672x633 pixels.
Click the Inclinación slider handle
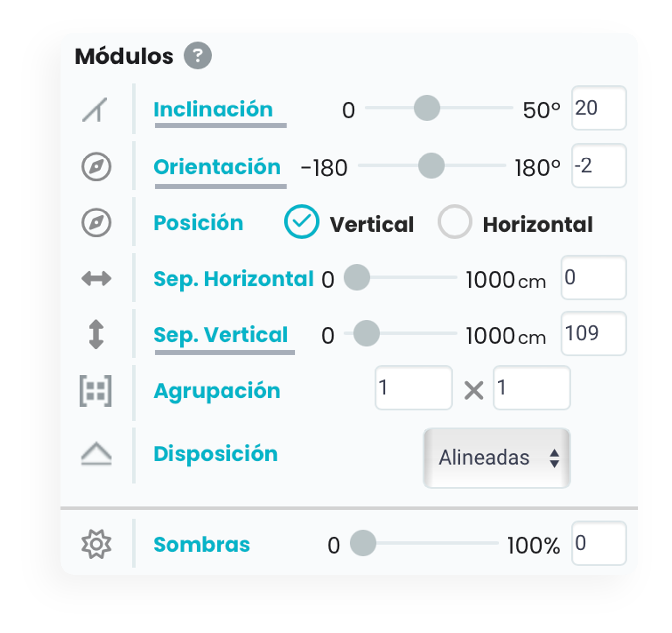[x=427, y=108]
